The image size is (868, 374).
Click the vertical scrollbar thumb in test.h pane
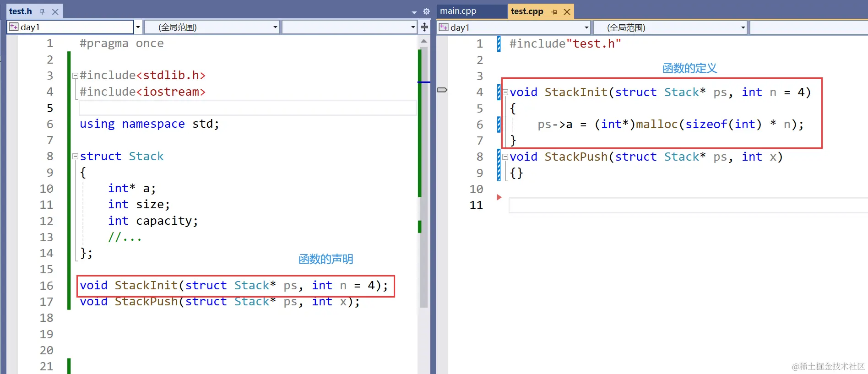[424, 177]
